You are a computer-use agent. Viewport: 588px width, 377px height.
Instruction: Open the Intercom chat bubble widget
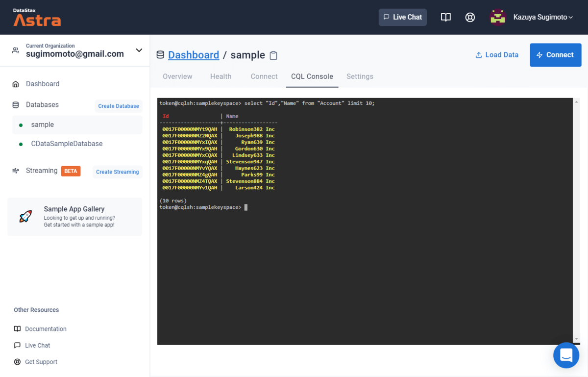566,355
